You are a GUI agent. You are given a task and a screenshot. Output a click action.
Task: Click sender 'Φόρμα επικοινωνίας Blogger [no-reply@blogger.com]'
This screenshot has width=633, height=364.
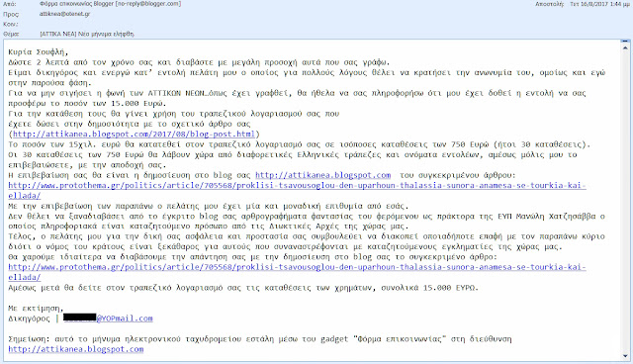point(110,4)
